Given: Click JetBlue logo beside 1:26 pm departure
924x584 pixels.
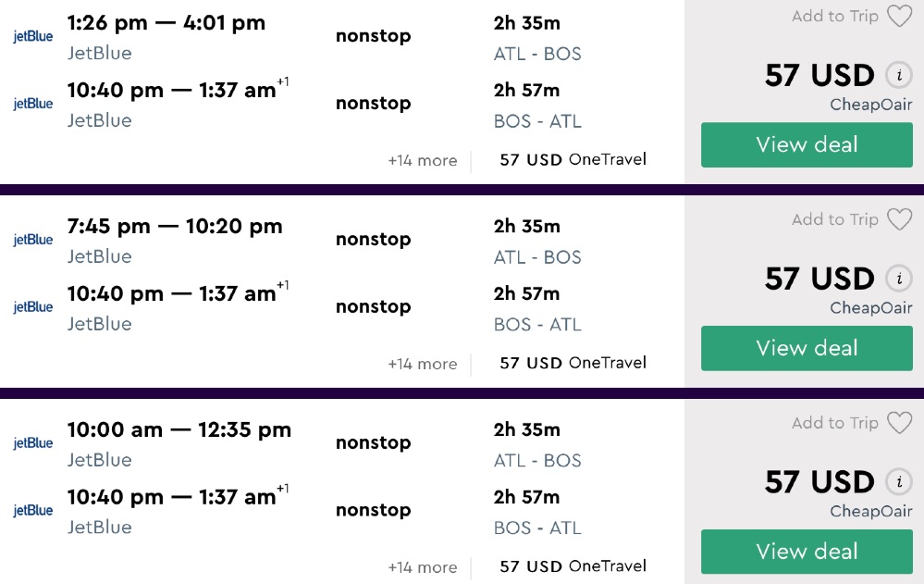Looking at the screenshot, I should pos(33,36).
